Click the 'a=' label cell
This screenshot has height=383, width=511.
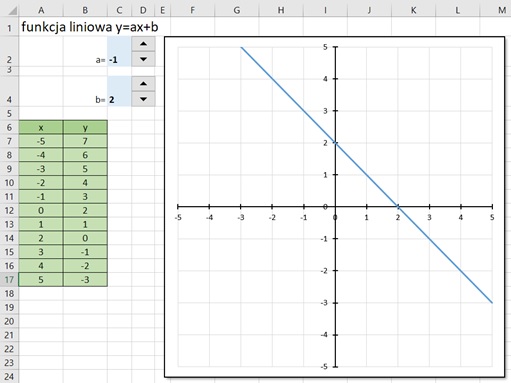[x=85, y=52]
